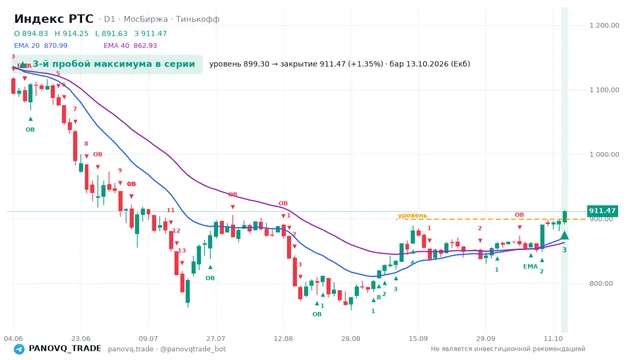Click the 'EMA 20 870.99' legend entry
640x360 pixels.
point(41,46)
